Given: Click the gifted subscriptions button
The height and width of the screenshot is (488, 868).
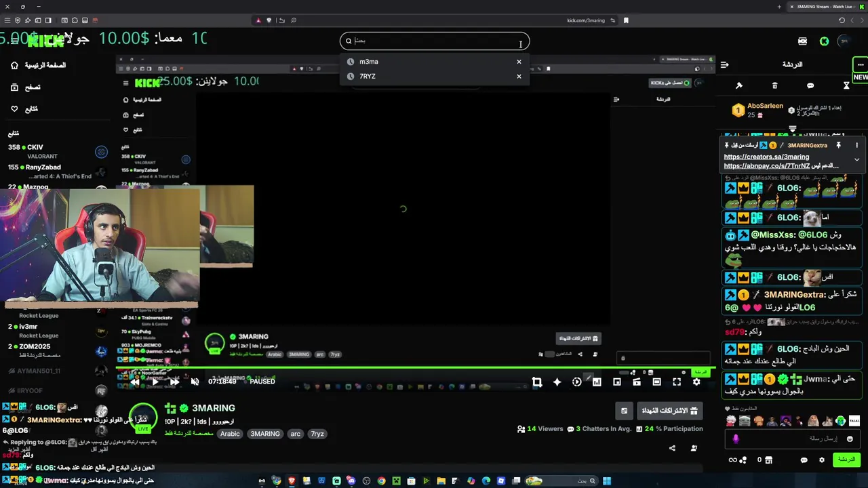Looking at the screenshot, I should click(x=669, y=411).
